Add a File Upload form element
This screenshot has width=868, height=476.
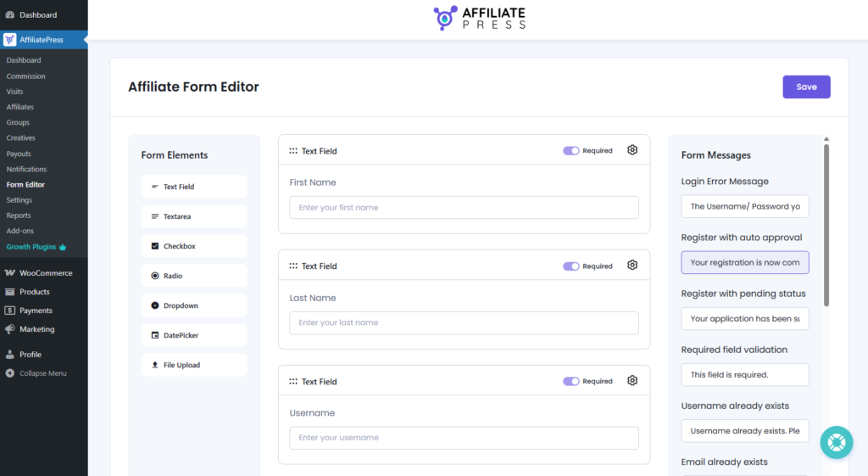[x=194, y=365]
